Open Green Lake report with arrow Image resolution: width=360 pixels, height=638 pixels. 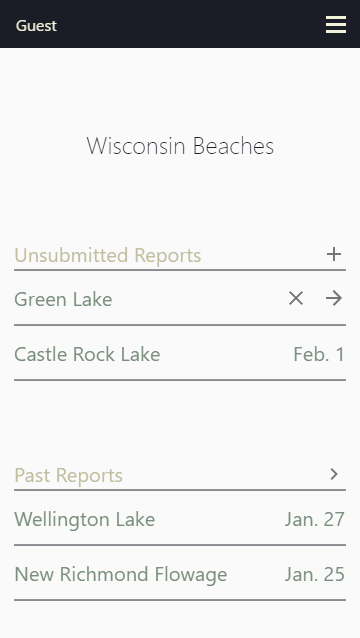coord(334,299)
